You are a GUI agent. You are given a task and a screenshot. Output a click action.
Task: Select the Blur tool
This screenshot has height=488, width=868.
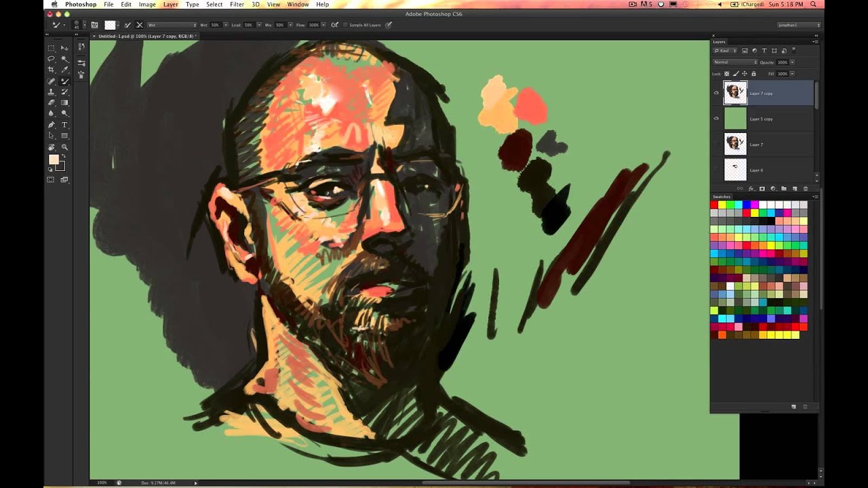51,113
